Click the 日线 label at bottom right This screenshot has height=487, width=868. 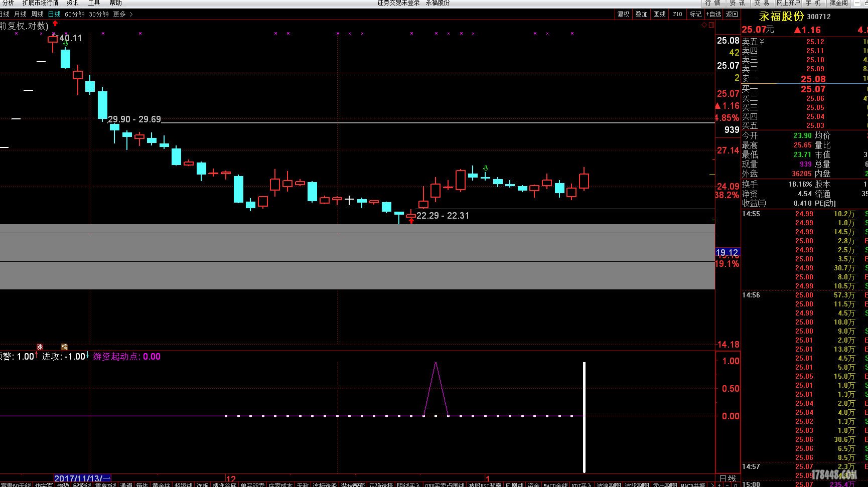click(728, 478)
